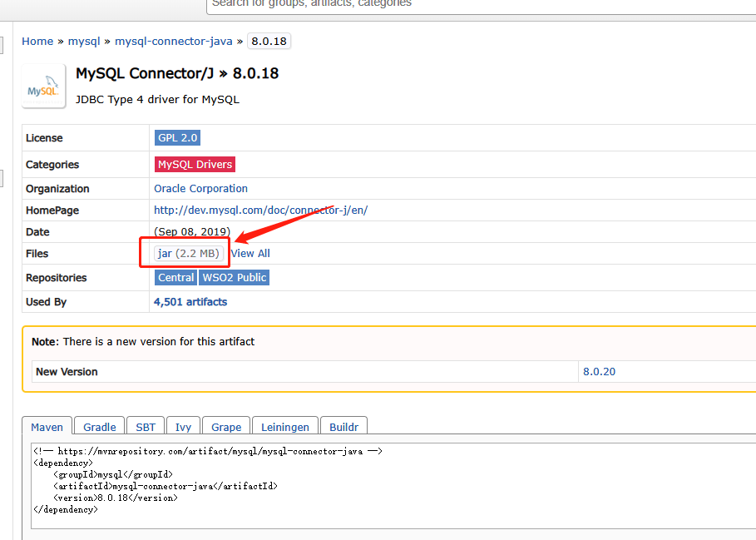Open the Home breadcrumb link

point(37,42)
